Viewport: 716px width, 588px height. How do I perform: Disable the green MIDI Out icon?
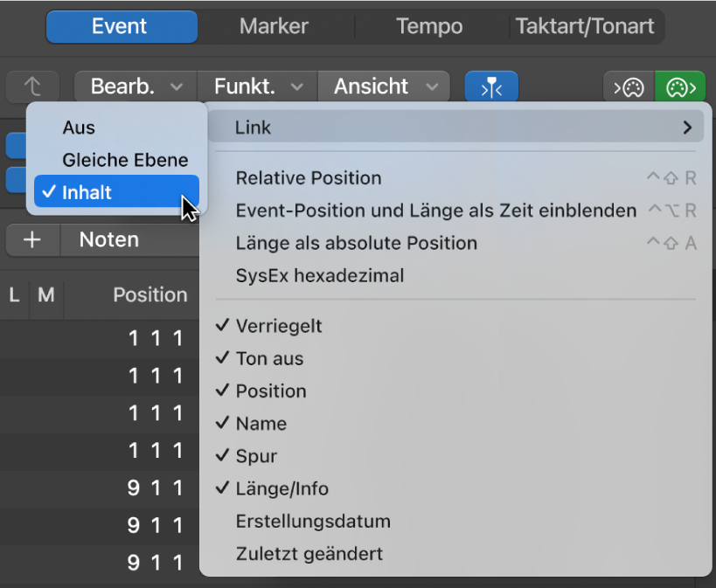point(680,86)
